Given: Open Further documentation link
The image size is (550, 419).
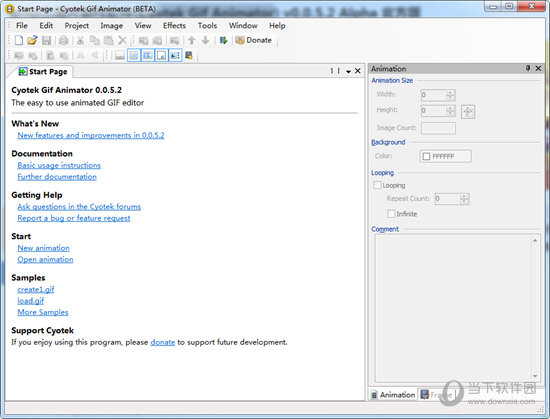Looking at the screenshot, I should [57, 177].
